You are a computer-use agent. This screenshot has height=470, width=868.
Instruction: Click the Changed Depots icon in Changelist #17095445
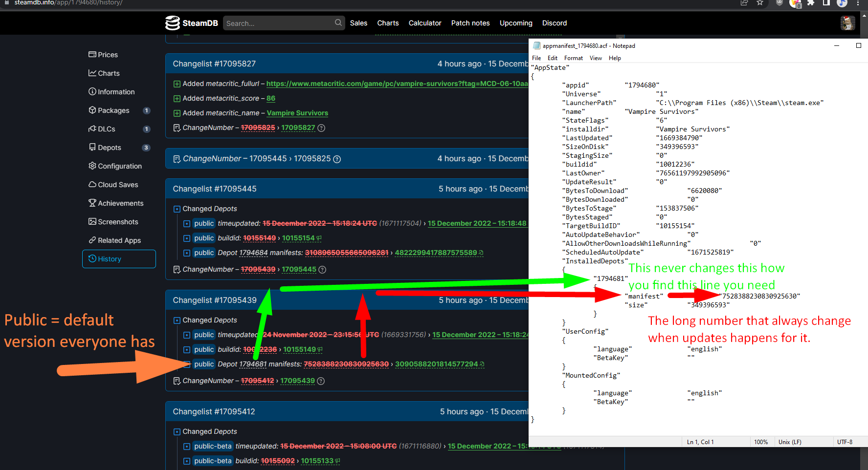[177, 209]
